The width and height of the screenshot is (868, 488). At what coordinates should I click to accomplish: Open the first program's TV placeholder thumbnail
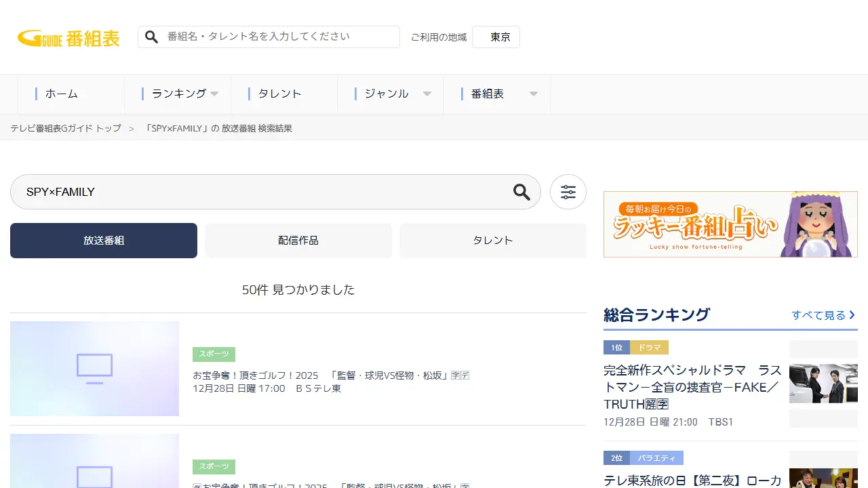point(94,368)
